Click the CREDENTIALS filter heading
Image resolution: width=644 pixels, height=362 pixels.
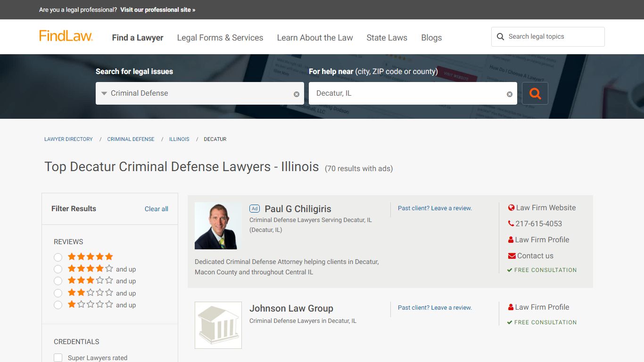pos(76,342)
